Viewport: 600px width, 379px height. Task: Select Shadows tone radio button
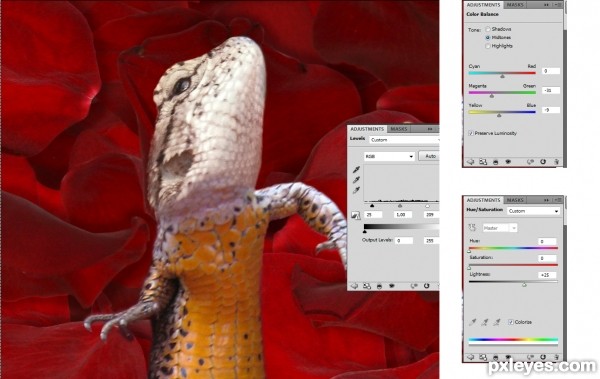[488, 29]
